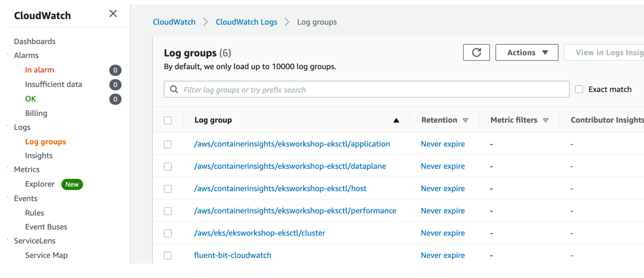Viewport: 644px width, 278px height.
Task: Open Metric filters column sort arrow
Action: click(546, 120)
